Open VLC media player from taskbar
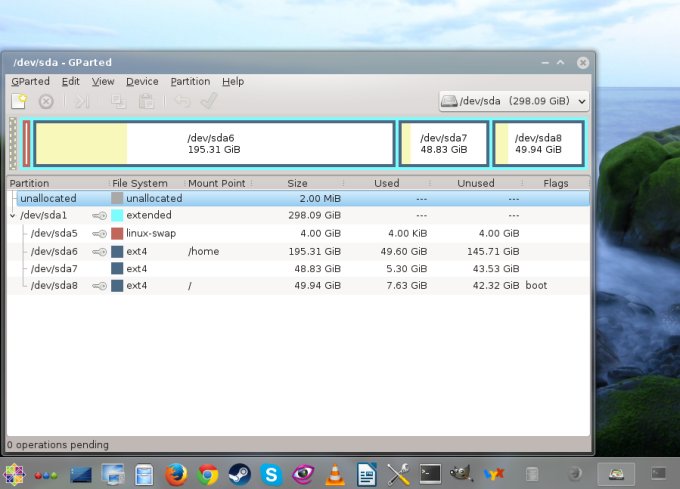Viewport: 680px width, 489px height. tap(335, 473)
